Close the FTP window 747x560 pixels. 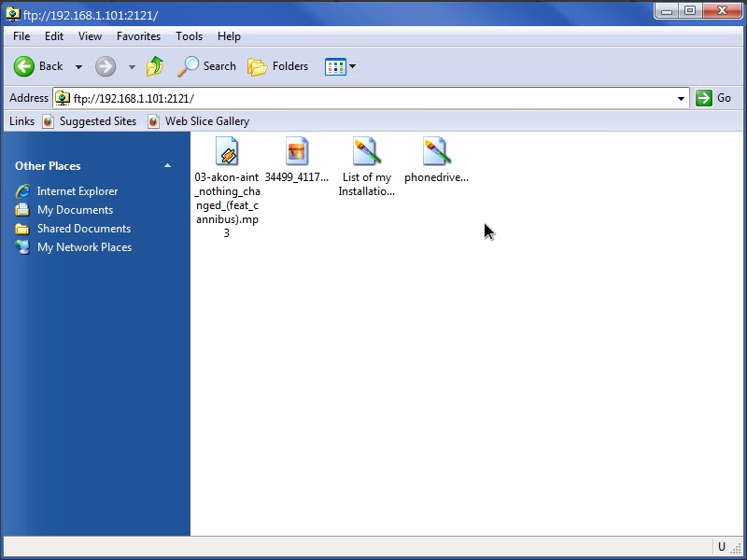tap(722, 11)
